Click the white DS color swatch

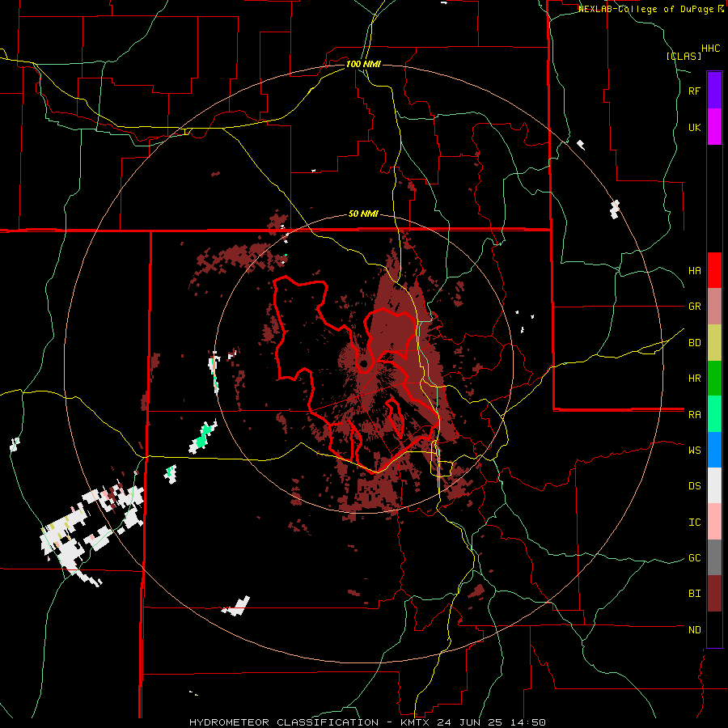point(714,485)
